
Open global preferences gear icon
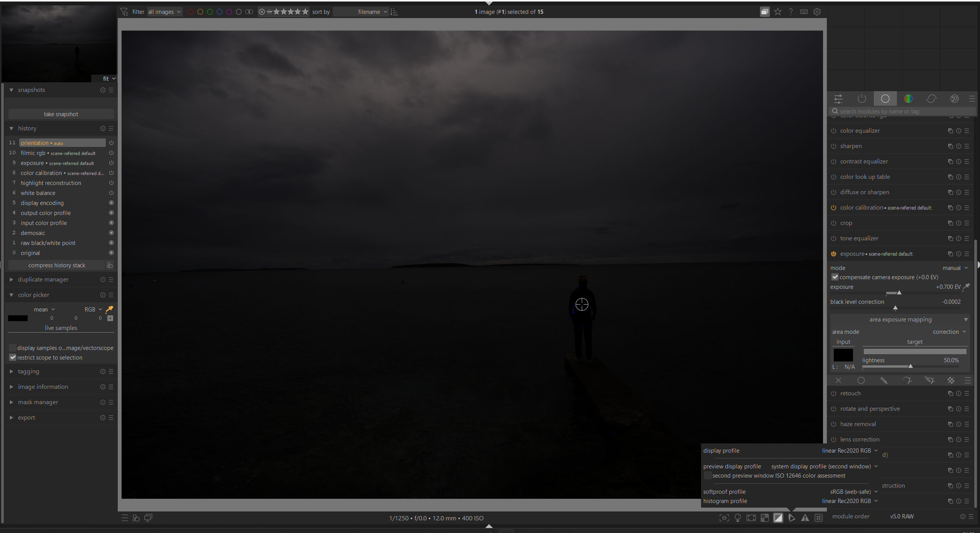click(x=817, y=12)
